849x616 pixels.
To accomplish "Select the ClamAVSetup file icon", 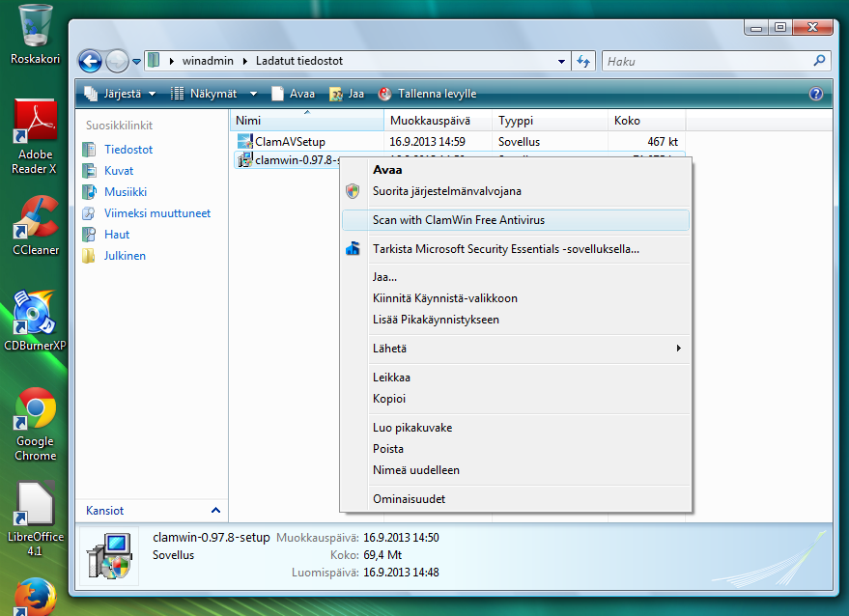I will [245, 141].
